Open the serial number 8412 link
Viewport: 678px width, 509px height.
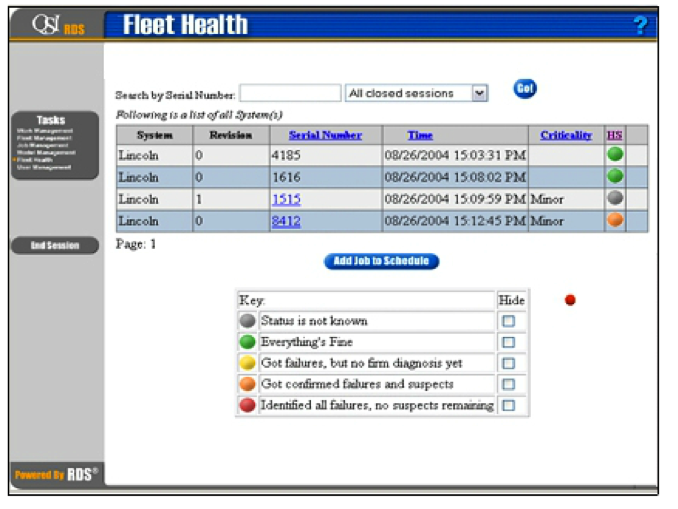click(285, 220)
